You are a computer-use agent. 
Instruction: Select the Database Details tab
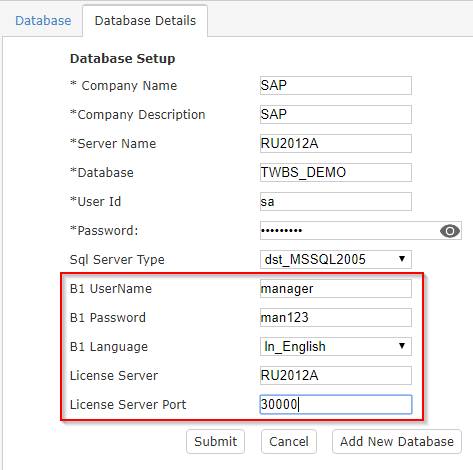tap(145, 21)
